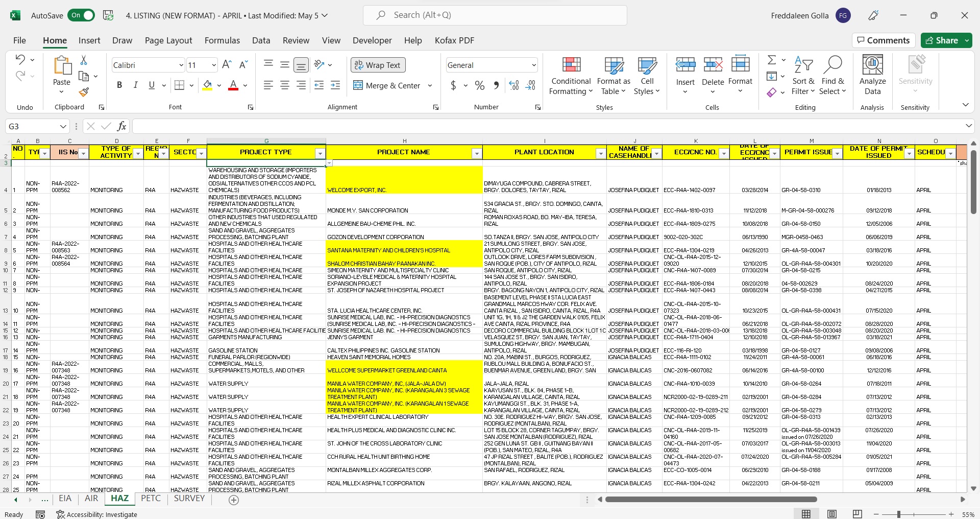This screenshot has width=980, height=519.
Task: Switch to the PETC worksheet tab
Action: [151, 499]
